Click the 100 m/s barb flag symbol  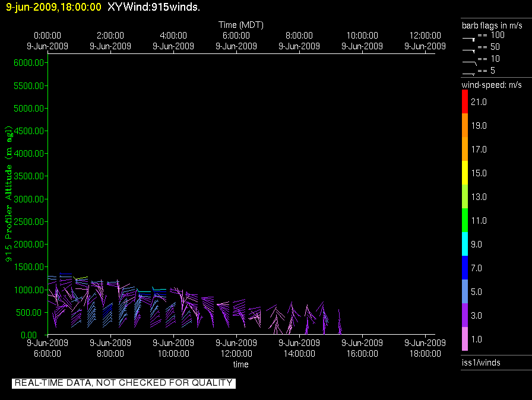point(469,37)
